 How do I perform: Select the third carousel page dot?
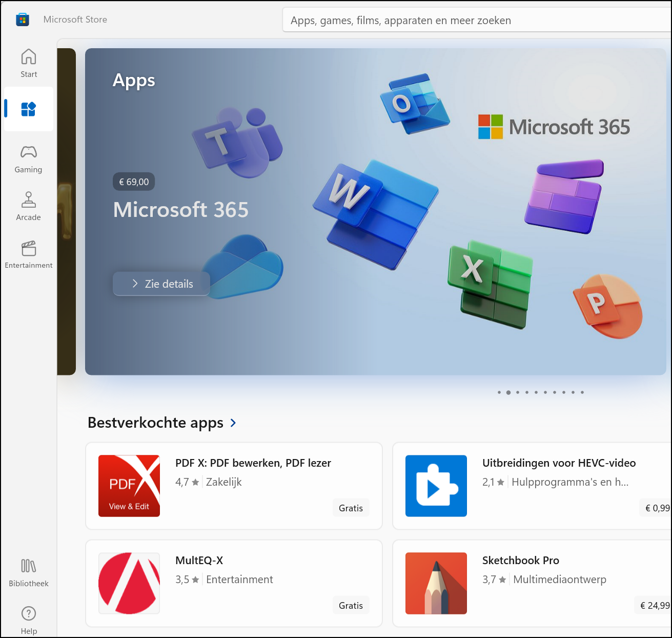click(x=518, y=392)
